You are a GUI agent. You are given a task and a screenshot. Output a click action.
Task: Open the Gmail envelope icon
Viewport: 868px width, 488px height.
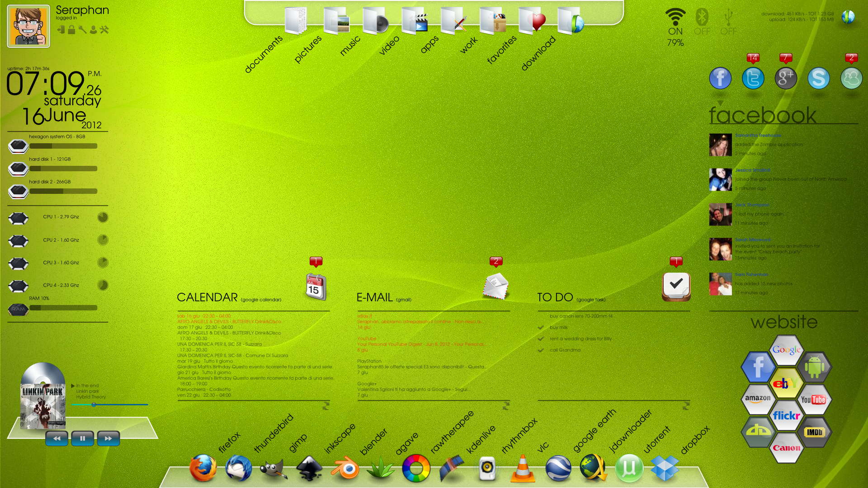495,286
